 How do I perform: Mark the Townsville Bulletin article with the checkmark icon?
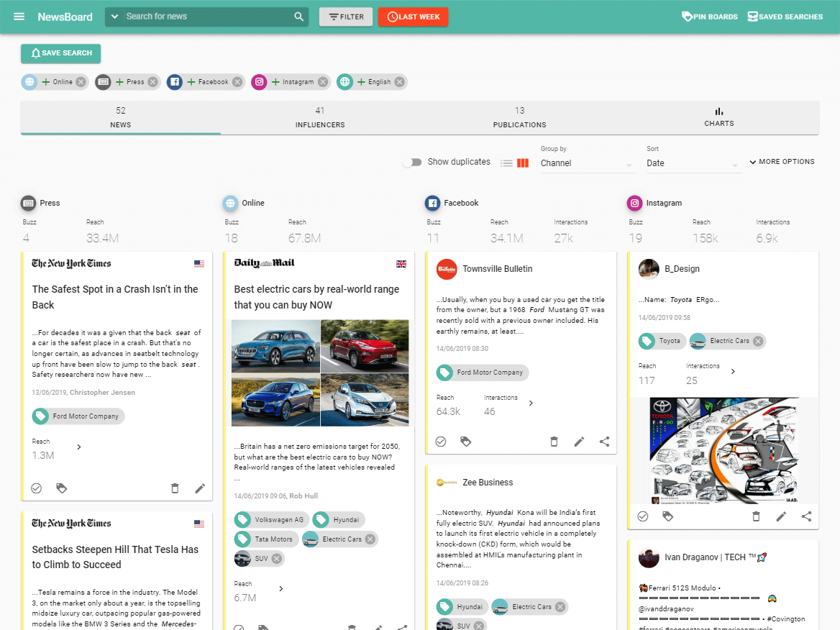click(441, 442)
